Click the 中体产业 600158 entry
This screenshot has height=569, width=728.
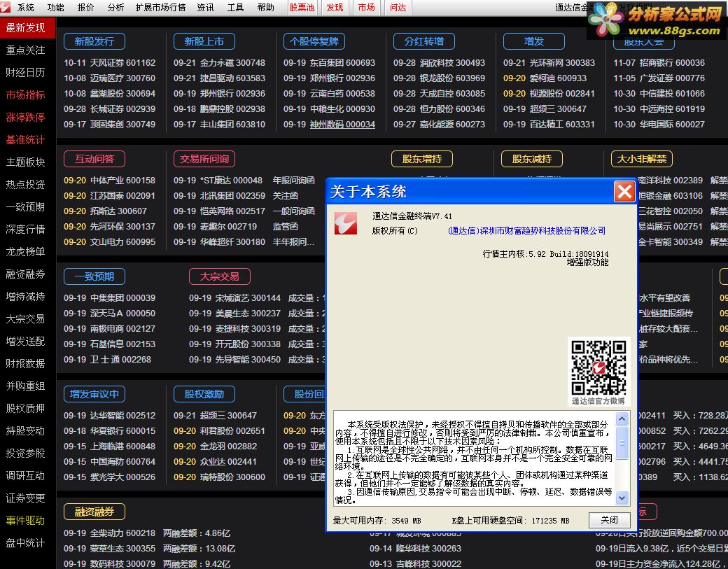(x=110, y=180)
